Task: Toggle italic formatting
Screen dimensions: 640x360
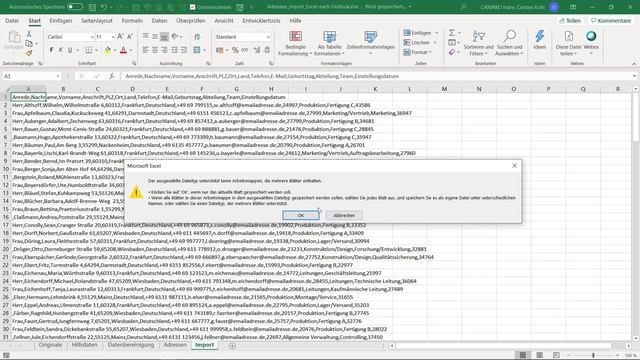Action: [60, 50]
